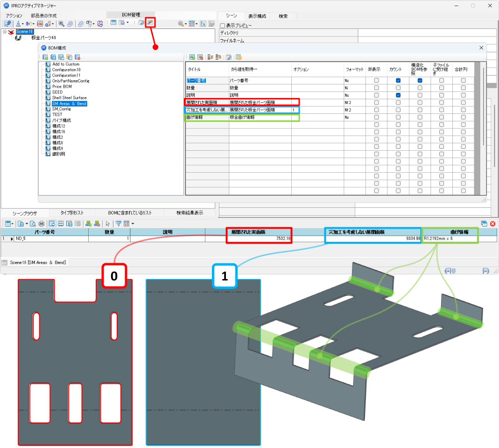Viewport: 499px width, 448px height.
Task: Close the BOM構成 dialog
Action: coord(481,48)
